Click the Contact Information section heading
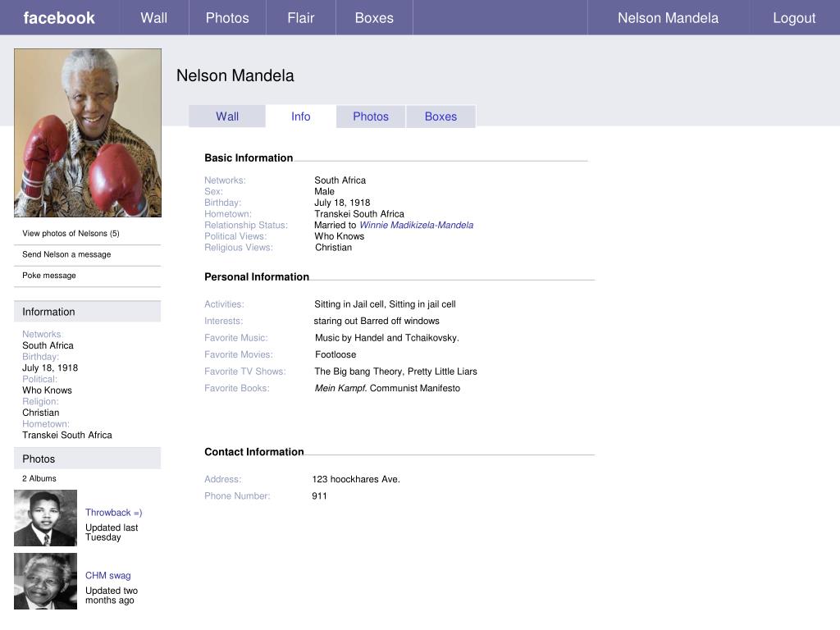Viewport: 840px width, 630px height. (x=254, y=452)
